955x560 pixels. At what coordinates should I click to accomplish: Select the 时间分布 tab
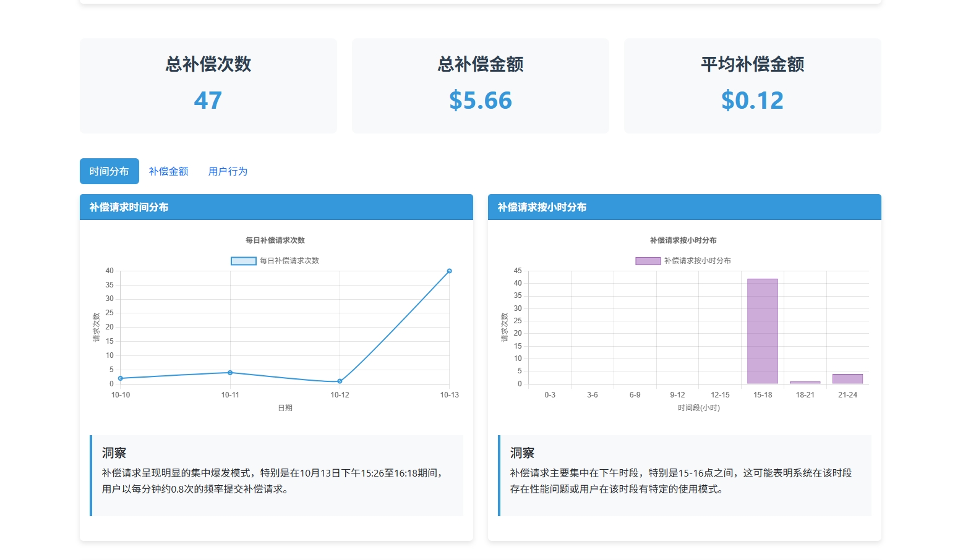coord(109,171)
